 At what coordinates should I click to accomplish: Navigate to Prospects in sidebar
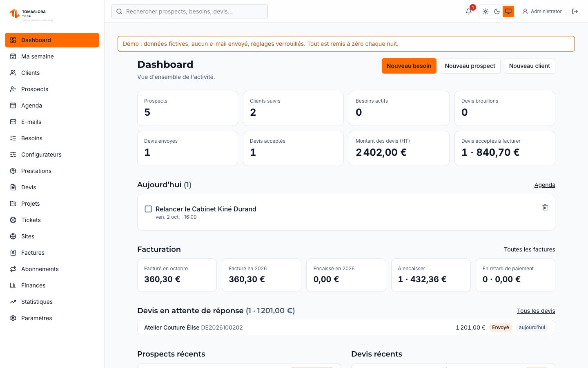pyautogui.click(x=52, y=89)
